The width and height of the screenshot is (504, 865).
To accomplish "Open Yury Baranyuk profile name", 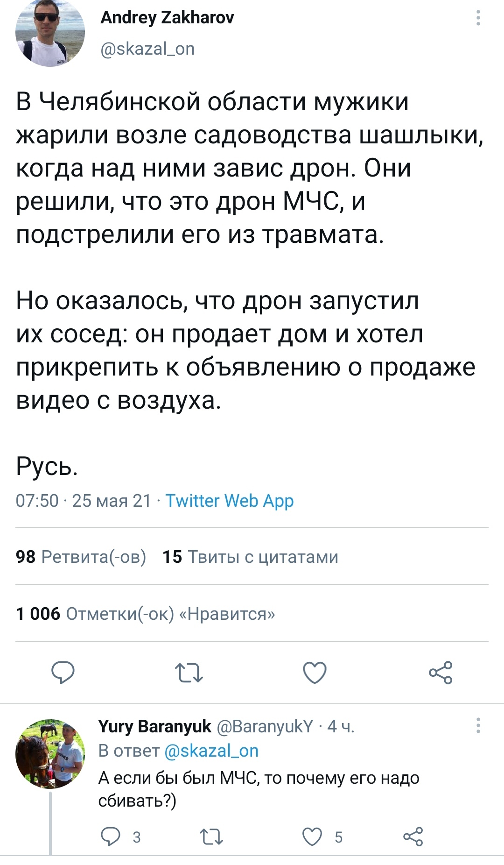I will click(x=154, y=726).
